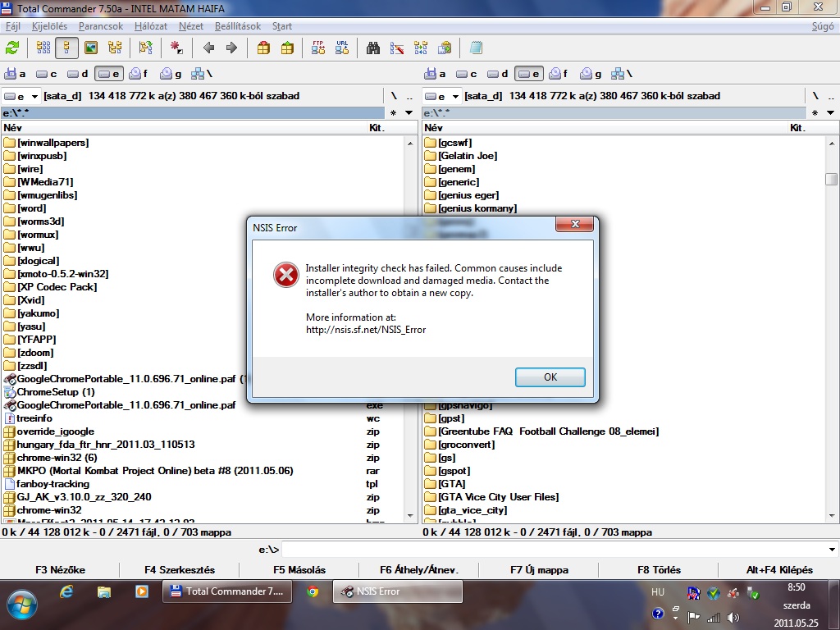Image resolution: width=840 pixels, height=630 pixels.
Task: Click the command line input field
Action: (x=554, y=550)
